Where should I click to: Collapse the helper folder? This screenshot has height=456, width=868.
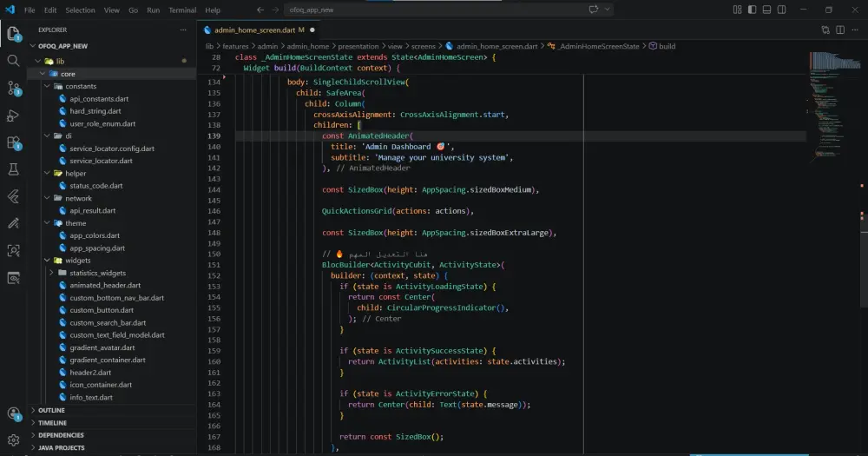47,174
